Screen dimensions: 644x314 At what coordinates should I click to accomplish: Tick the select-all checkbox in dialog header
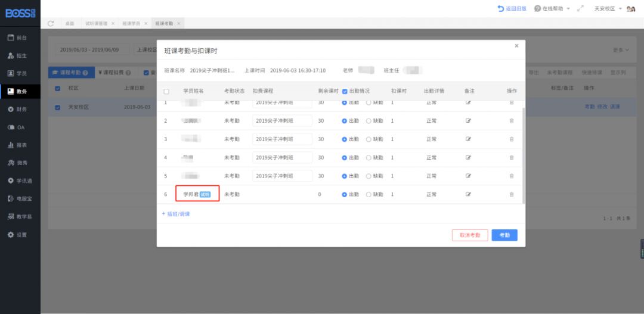click(x=166, y=91)
